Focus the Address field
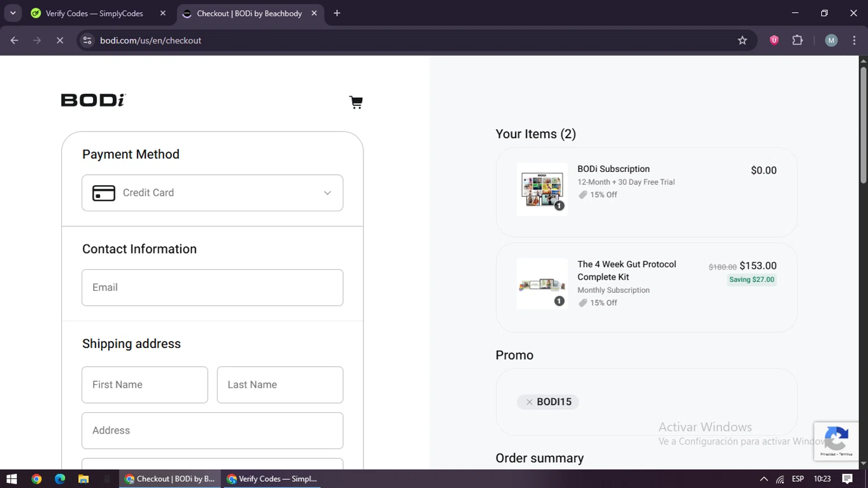This screenshot has width=868, height=488. (x=212, y=431)
